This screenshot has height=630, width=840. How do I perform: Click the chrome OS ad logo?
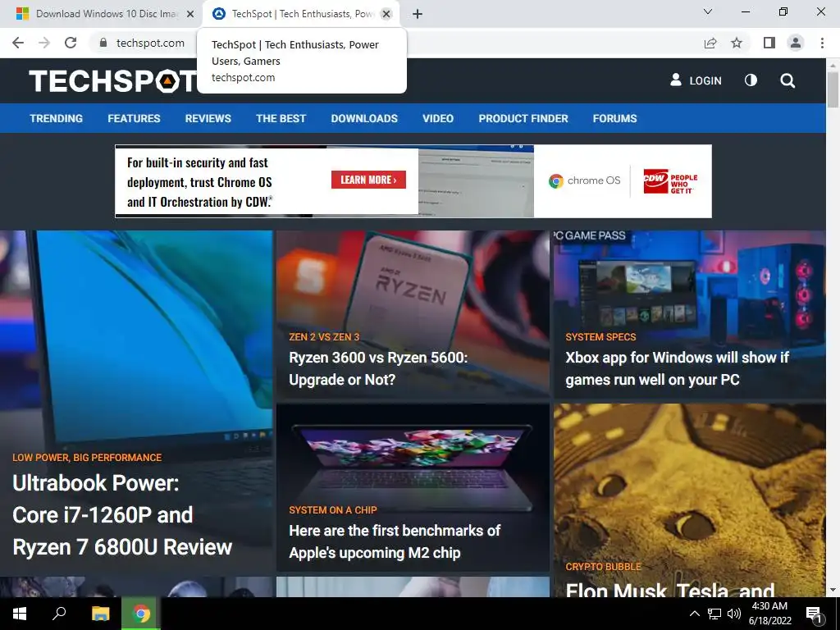tap(584, 181)
